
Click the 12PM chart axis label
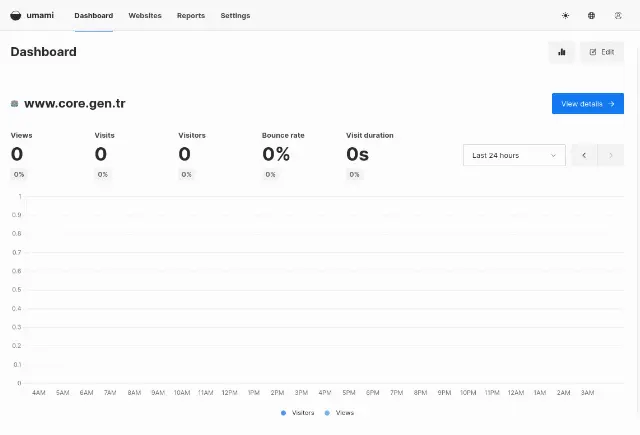(229, 393)
